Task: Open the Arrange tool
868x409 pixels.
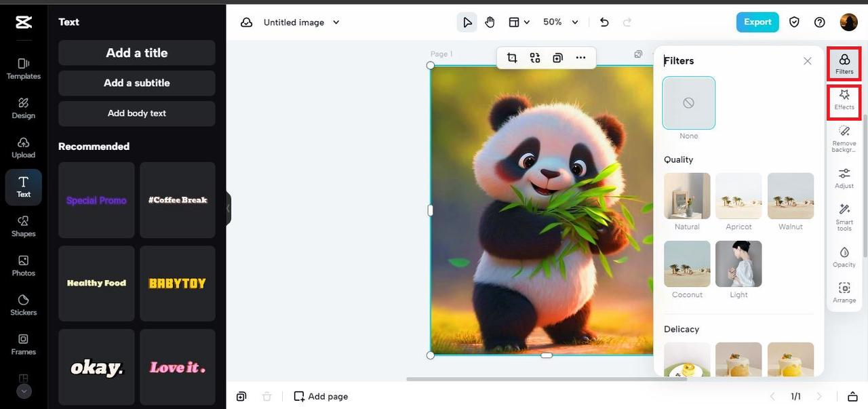Action: 844,292
